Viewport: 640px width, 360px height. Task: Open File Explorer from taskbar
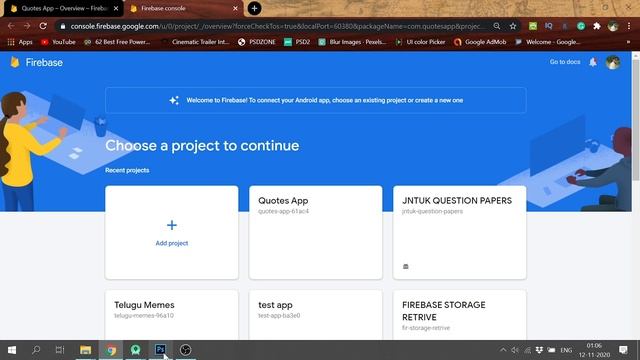click(x=85, y=350)
